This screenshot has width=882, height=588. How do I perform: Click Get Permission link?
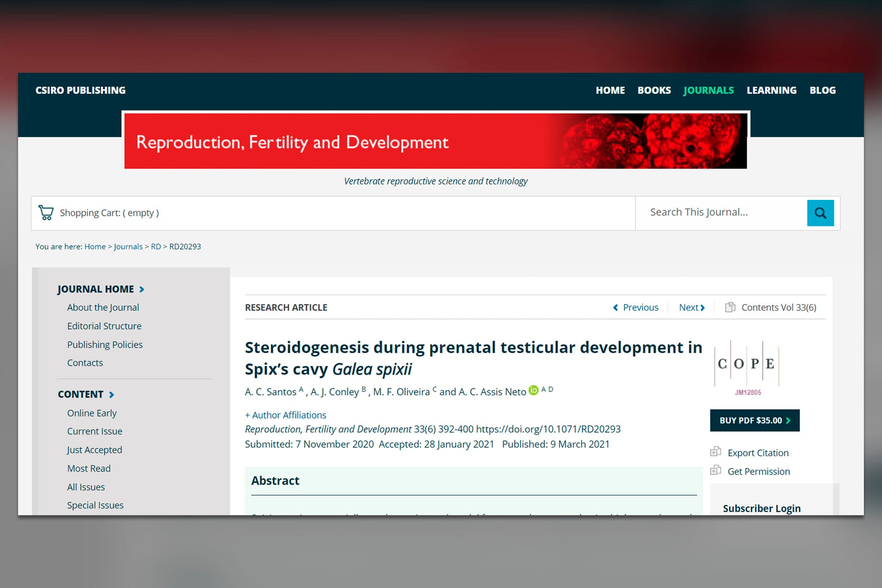pos(758,471)
